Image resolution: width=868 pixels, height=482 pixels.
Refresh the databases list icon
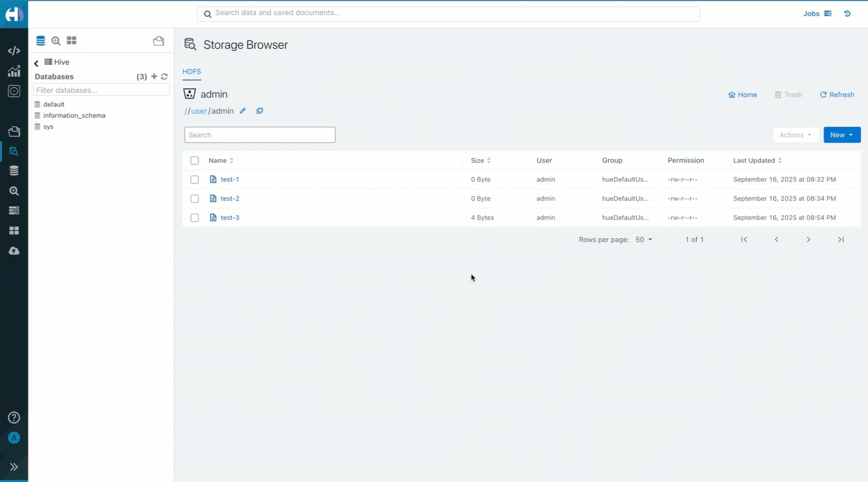164,76
